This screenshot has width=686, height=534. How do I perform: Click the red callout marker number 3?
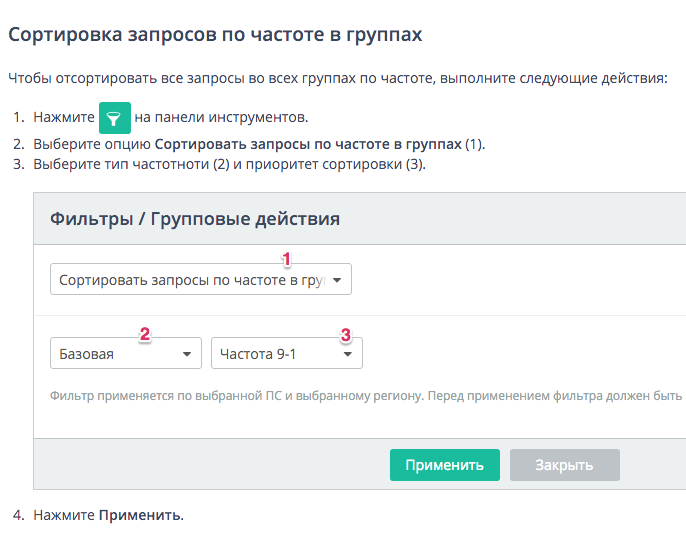click(x=346, y=335)
